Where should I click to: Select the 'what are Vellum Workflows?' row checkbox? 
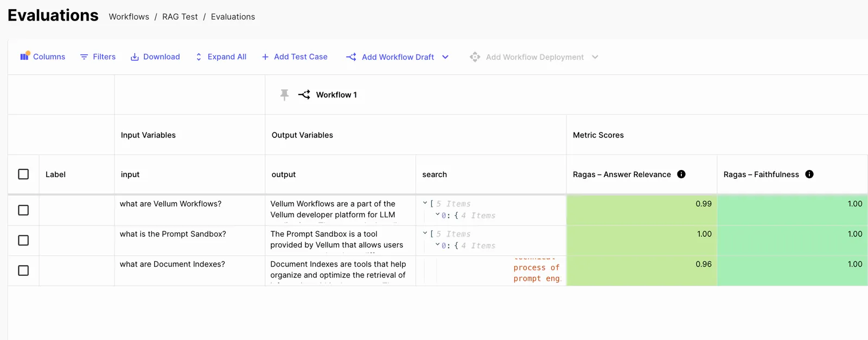pos(23,210)
